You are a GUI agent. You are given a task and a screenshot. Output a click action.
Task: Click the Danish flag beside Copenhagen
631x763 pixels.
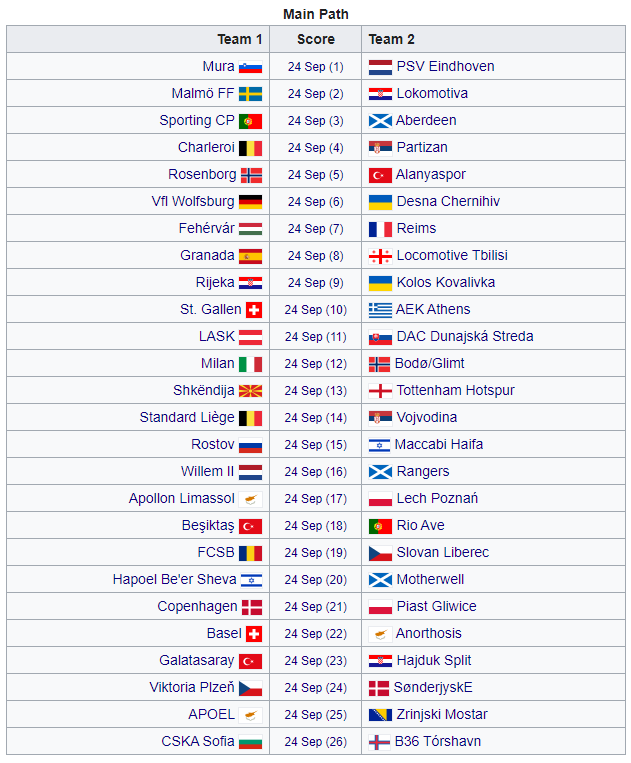252,607
